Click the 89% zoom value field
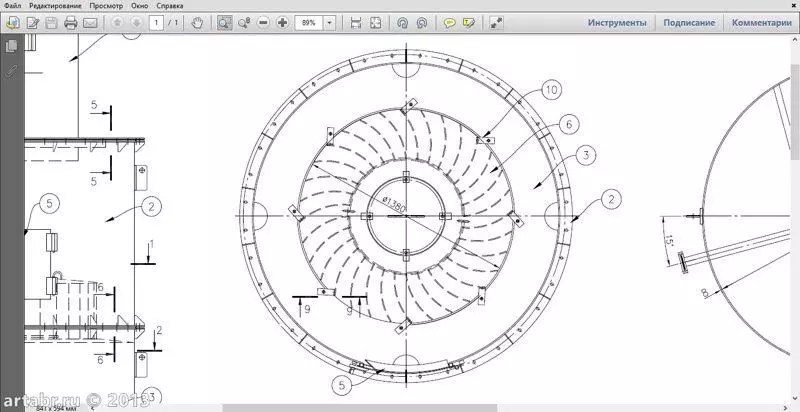800x412 pixels. coord(309,23)
